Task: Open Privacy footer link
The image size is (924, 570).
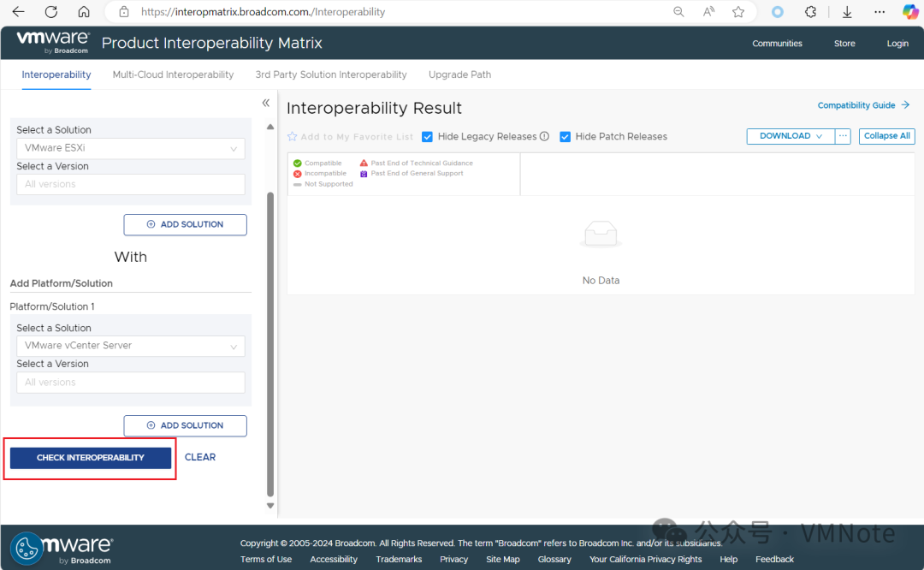Action: [453, 560]
